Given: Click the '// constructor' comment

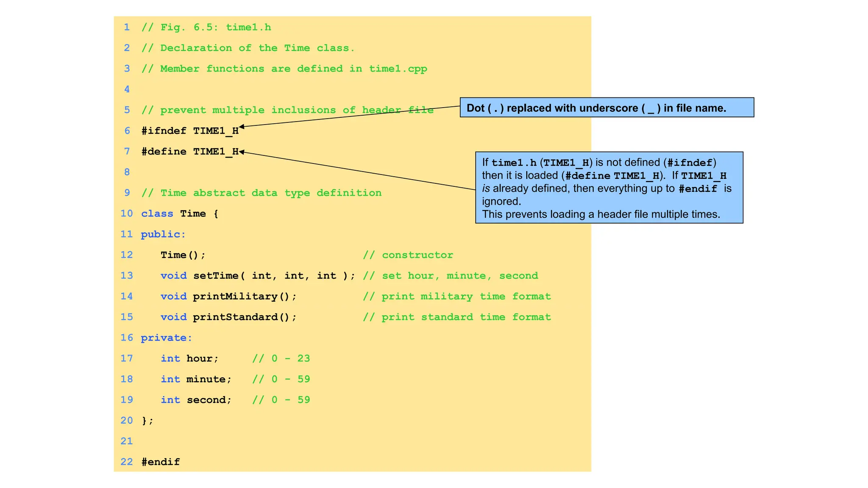Looking at the screenshot, I should [x=408, y=255].
